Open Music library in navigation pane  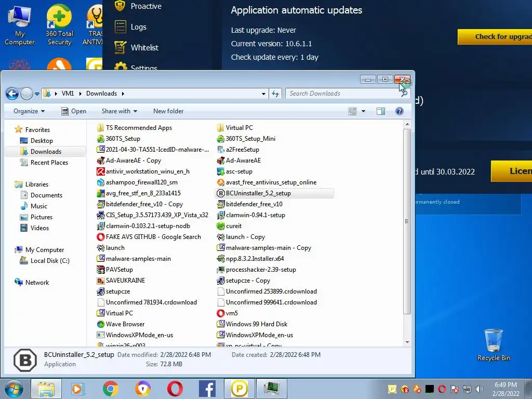pyautogui.click(x=38, y=206)
